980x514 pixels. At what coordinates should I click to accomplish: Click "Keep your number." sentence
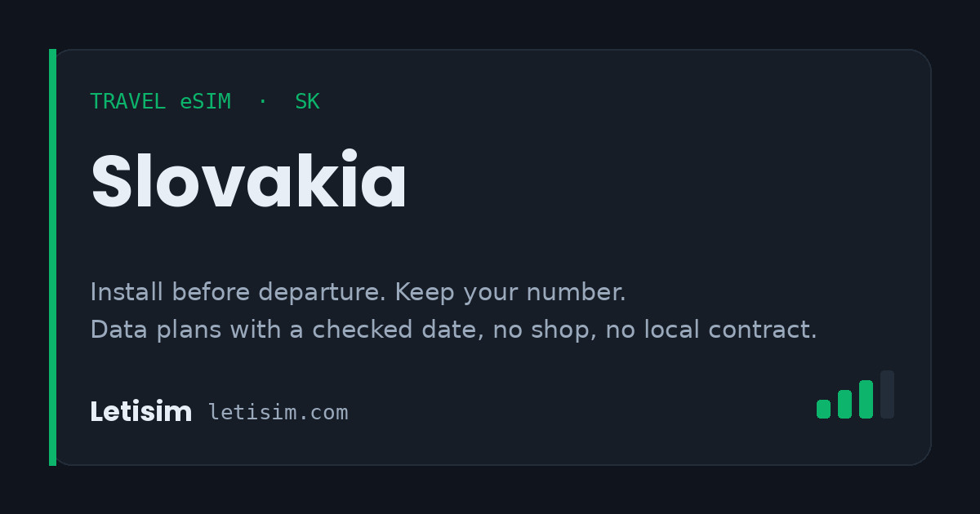[x=510, y=292]
